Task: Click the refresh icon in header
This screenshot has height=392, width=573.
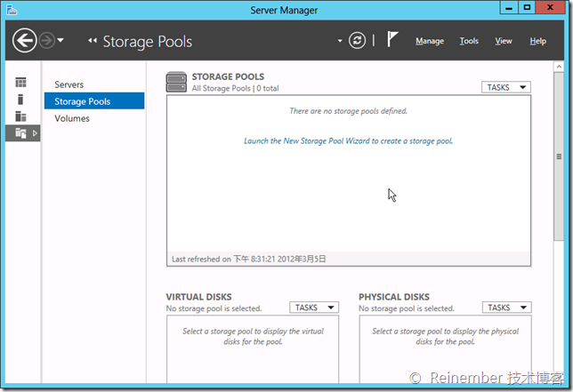Action: click(358, 41)
